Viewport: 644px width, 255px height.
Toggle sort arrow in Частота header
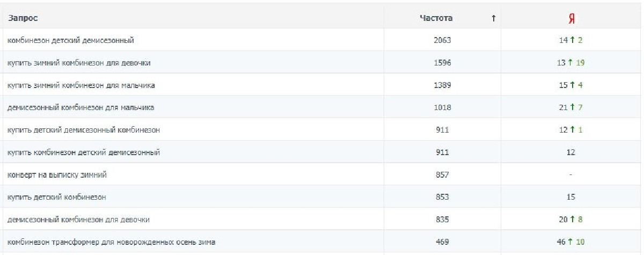(x=493, y=19)
